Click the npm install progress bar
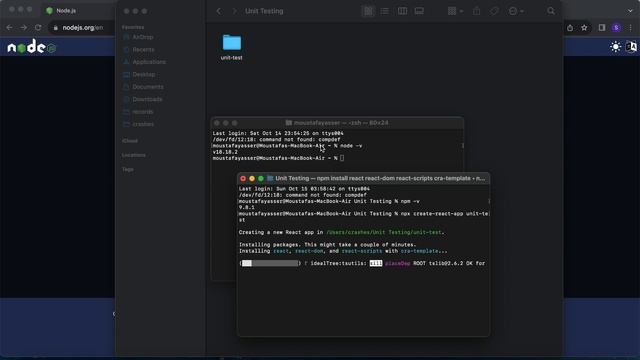The width and height of the screenshot is (640, 360). (x=270, y=264)
